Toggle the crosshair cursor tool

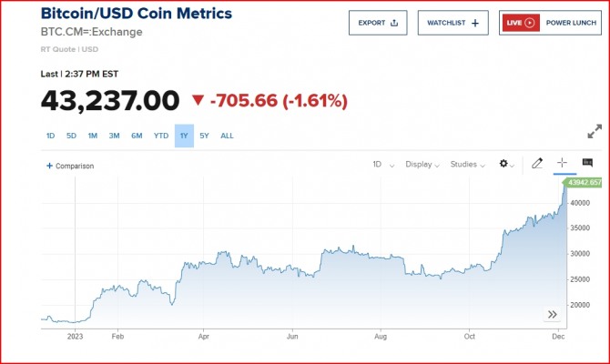point(562,163)
